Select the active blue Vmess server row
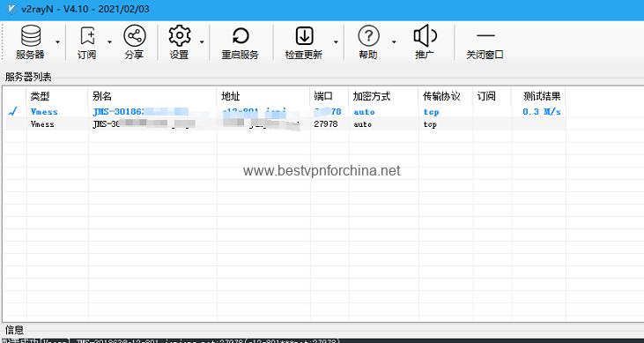Screen dimensions: 644x343 [285, 111]
